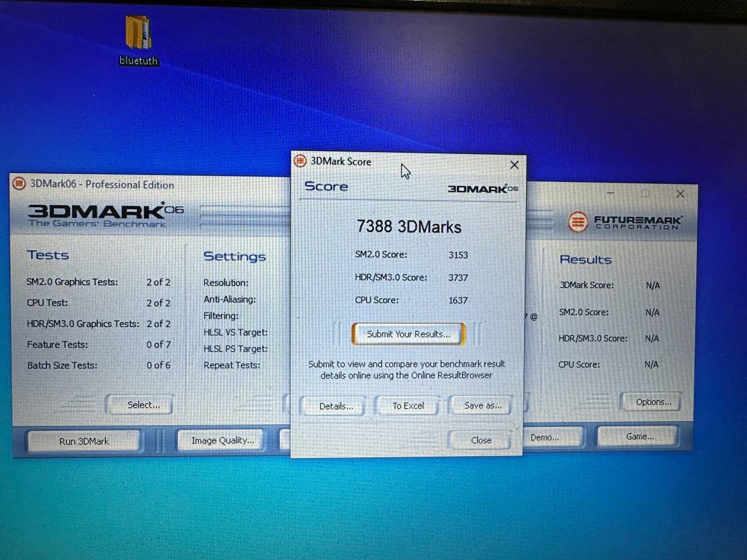Close the 3DMark06 main window with X
The width and height of the screenshot is (747, 560).
[680, 194]
